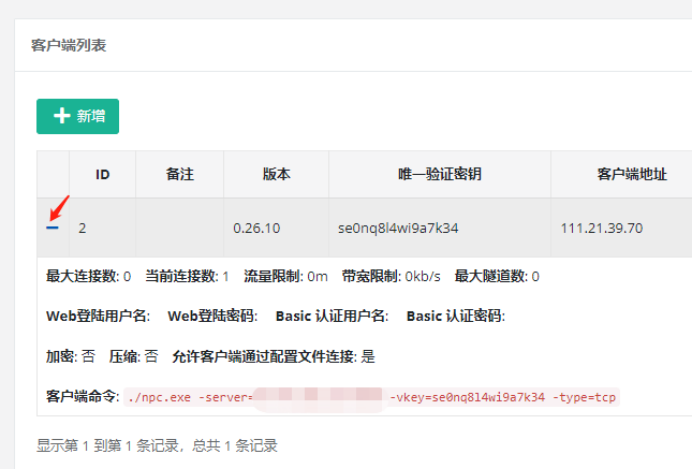Viewport: 692px width, 469px height.
Task: Select the 唯一验证密钥 column header
Action: click(440, 174)
